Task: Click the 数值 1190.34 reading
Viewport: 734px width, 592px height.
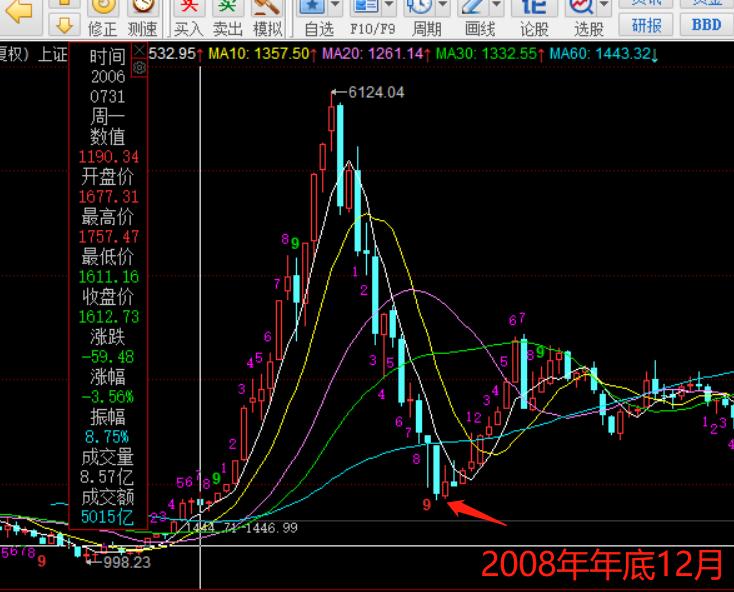Action: point(109,157)
